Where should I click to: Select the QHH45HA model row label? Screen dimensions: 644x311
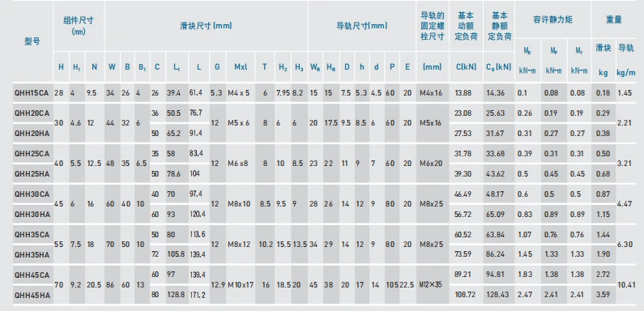point(32,295)
